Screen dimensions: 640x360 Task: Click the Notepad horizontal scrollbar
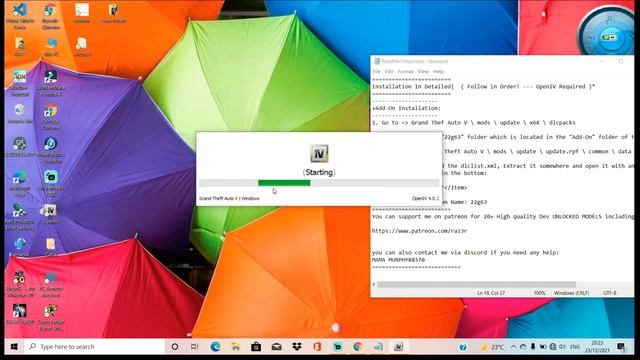[476, 284]
